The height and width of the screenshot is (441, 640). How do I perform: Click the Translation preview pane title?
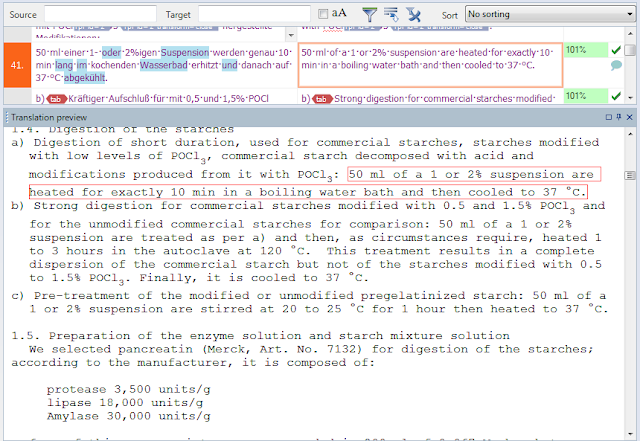click(x=49, y=118)
